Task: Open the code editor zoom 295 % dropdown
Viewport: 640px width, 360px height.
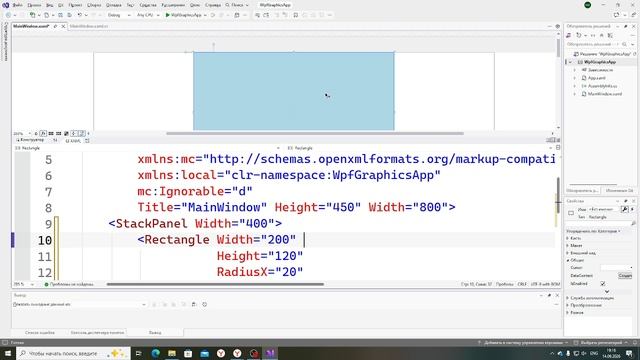Action: (x=24, y=284)
